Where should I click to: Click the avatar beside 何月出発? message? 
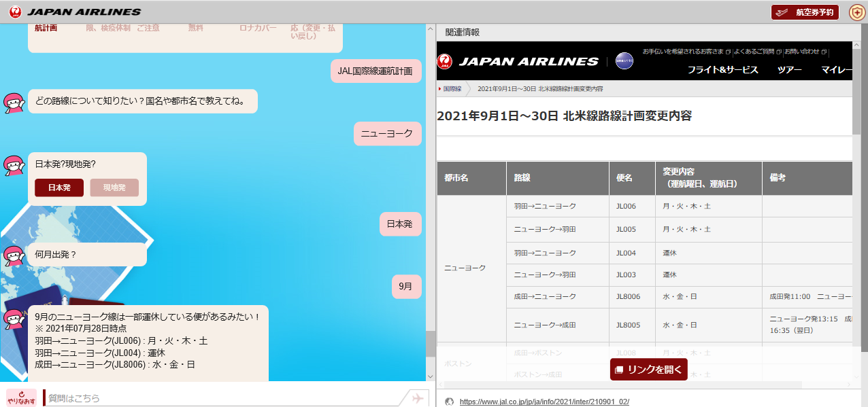(x=14, y=255)
